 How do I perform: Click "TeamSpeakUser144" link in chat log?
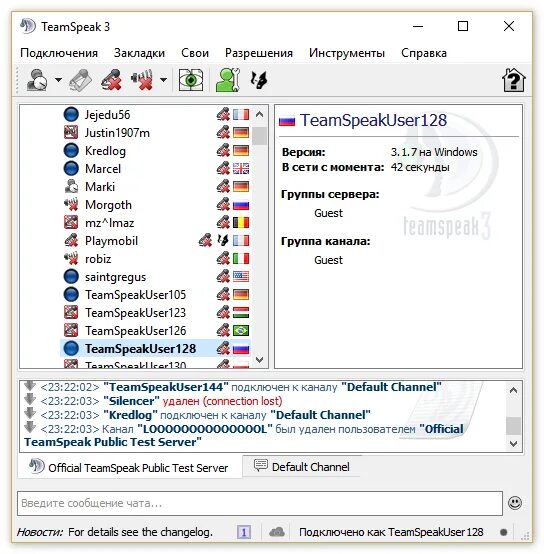[x=166, y=387]
